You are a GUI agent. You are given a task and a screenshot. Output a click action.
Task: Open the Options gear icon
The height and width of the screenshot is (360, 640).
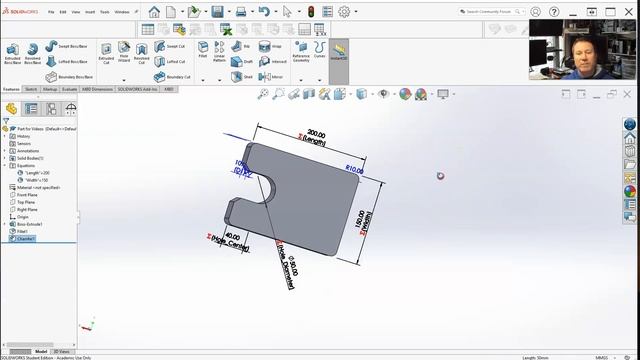[344, 12]
